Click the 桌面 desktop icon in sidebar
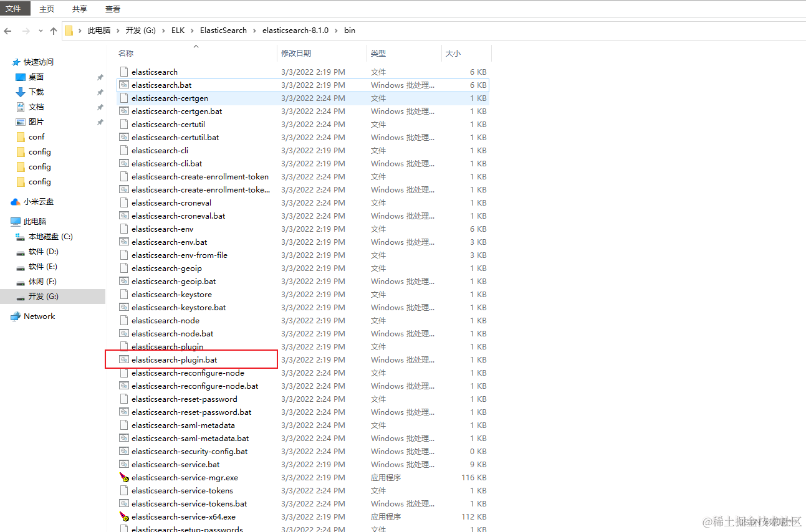Viewport: 806px width, 532px height. 21,77
